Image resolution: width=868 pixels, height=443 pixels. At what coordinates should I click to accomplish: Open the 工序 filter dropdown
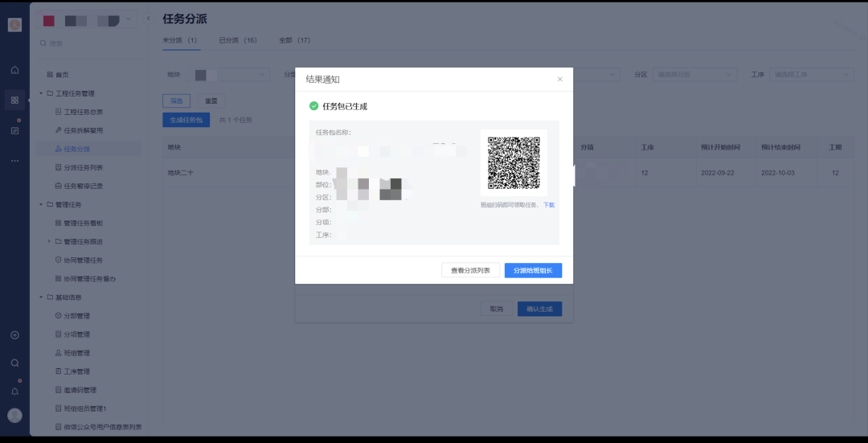click(x=812, y=74)
